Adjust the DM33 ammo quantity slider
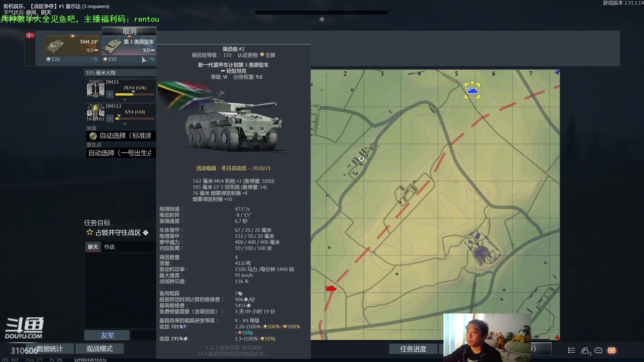 tap(135, 95)
